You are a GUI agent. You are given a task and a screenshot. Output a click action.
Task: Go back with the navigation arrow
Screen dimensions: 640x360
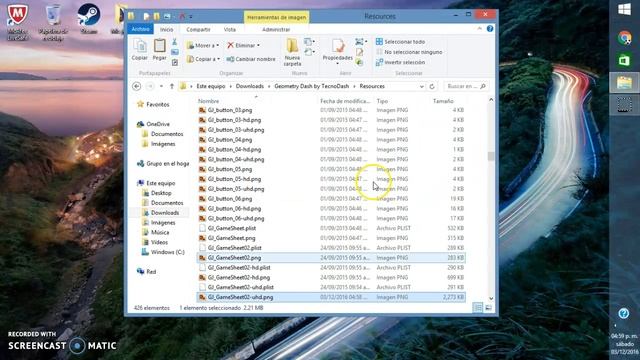(x=137, y=86)
